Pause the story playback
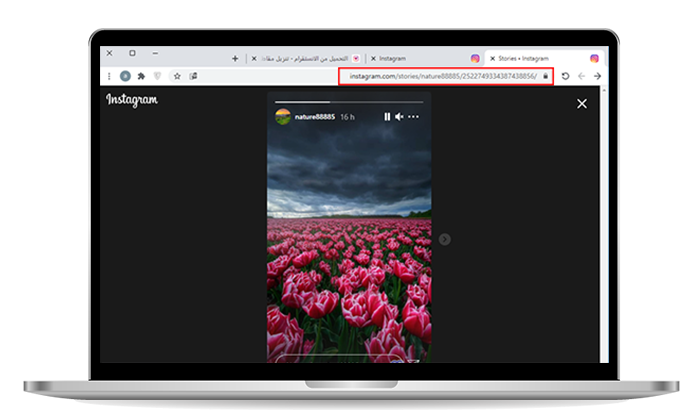 pos(387,116)
